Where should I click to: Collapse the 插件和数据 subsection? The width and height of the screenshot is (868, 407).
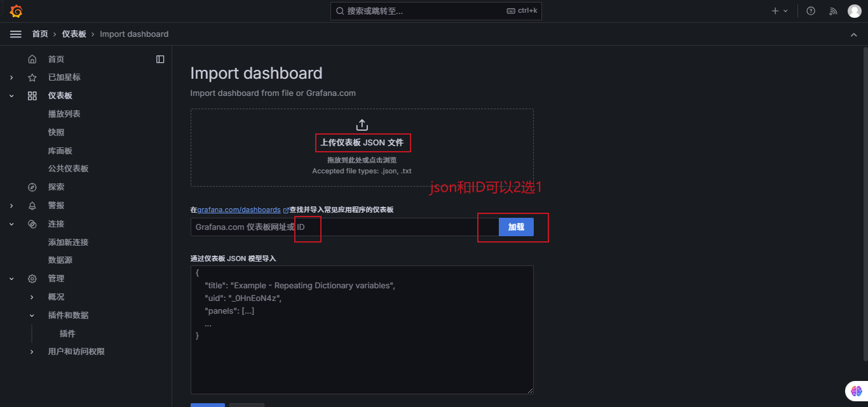(x=32, y=316)
